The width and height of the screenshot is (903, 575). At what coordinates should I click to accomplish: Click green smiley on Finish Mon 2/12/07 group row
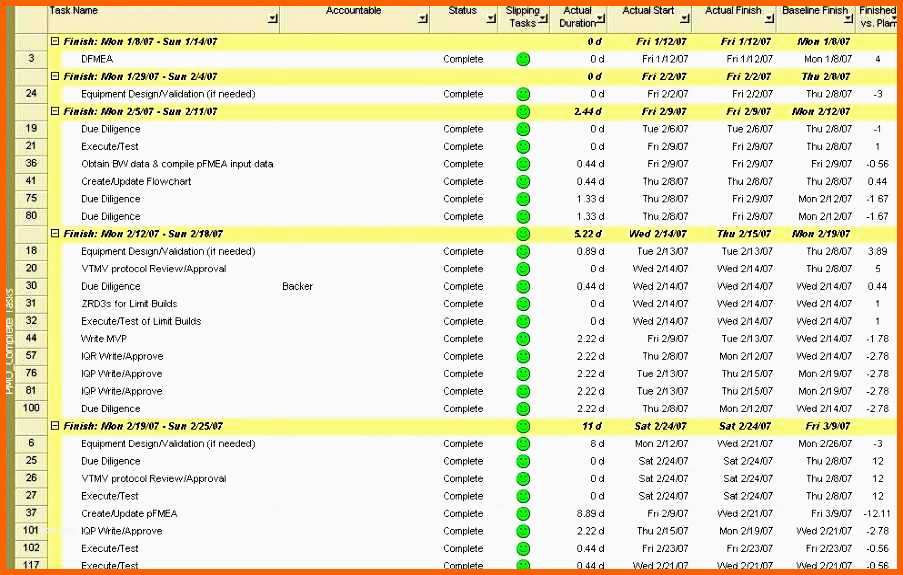pyautogui.click(x=522, y=234)
